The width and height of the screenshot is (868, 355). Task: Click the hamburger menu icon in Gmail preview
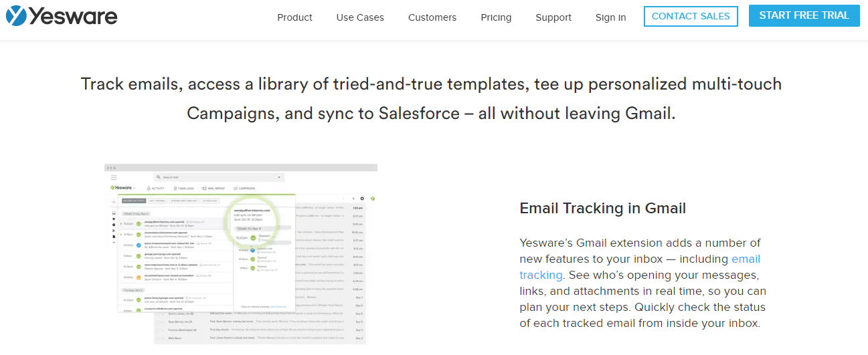[114, 177]
